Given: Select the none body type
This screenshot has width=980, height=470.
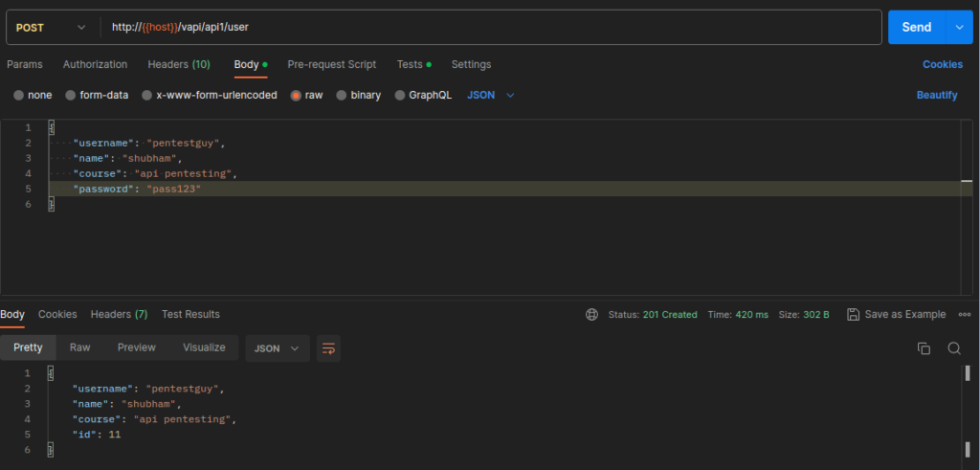Looking at the screenshot, I should 33,95.
